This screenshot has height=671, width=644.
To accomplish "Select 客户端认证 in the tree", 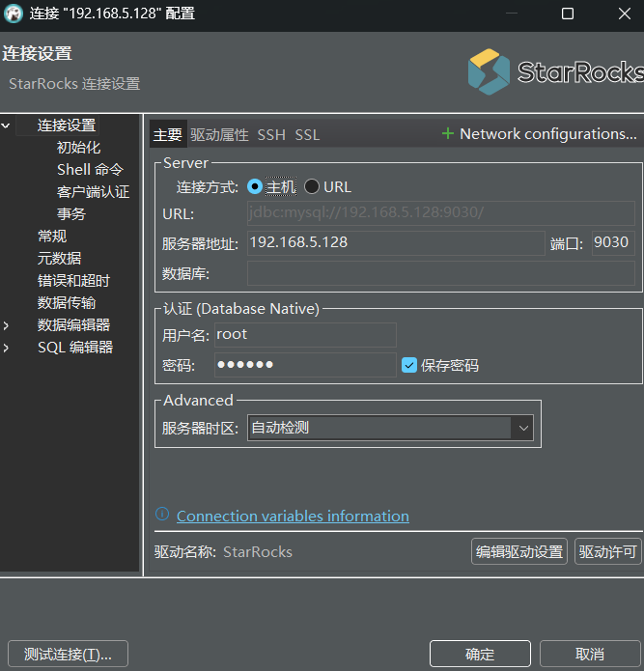I will coord(93,192).
